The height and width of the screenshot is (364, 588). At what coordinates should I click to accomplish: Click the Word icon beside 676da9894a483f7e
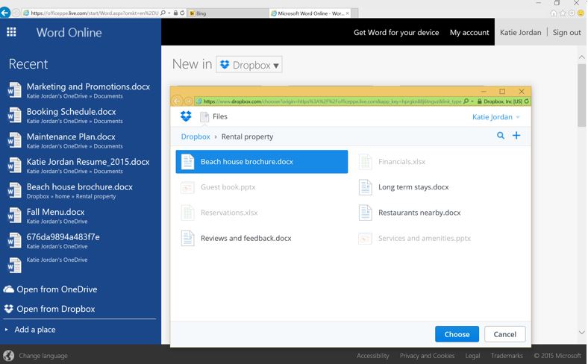tap(14, 241)
